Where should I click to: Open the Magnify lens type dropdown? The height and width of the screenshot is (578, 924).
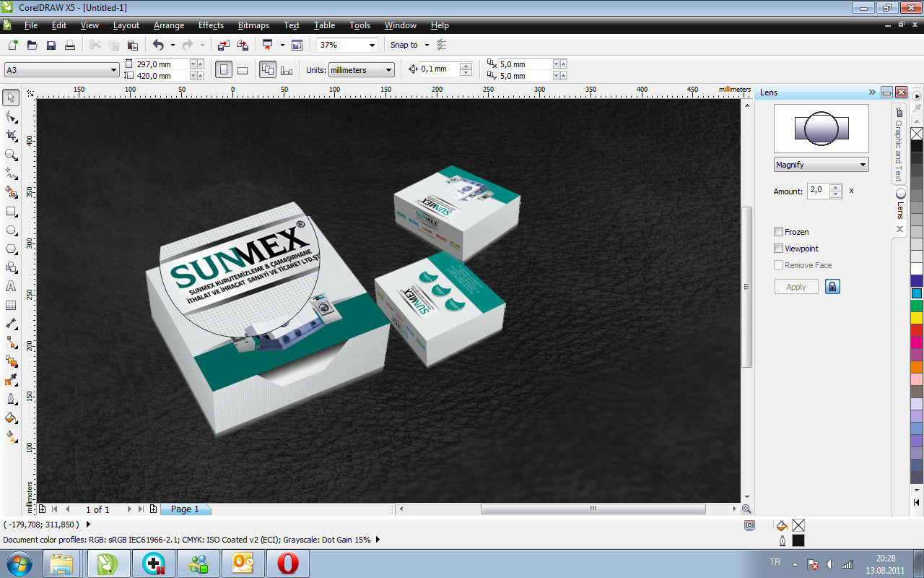(863, 165)
